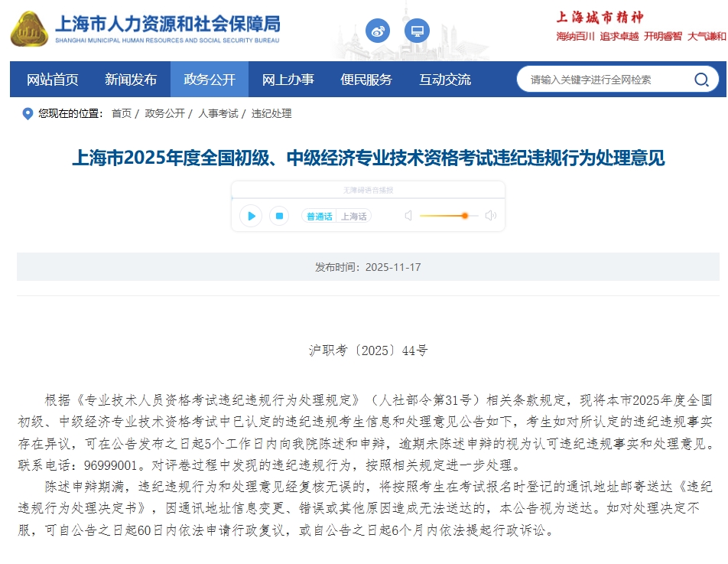Image resolution: width=728 pixels, height=564 pixels.
Task: Stop the audio narration
Action: pyautogui.click(x=280, y=216)
